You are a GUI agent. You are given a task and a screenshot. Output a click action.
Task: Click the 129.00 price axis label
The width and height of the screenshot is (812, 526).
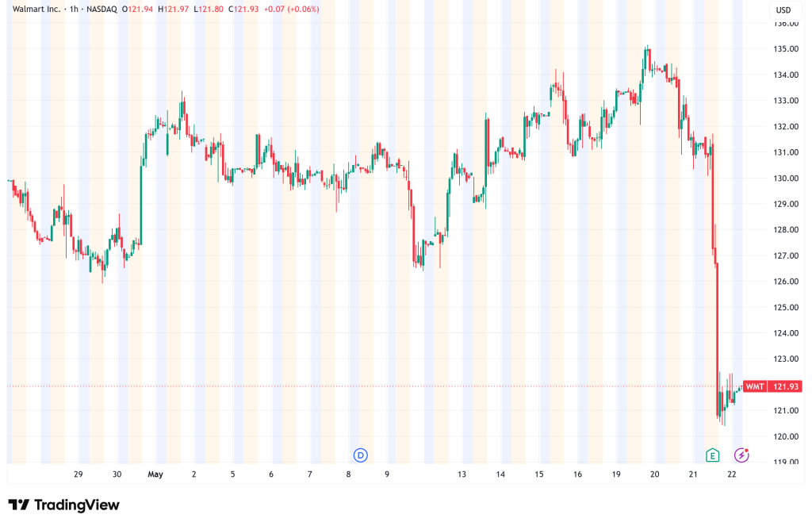click(786, 204)
